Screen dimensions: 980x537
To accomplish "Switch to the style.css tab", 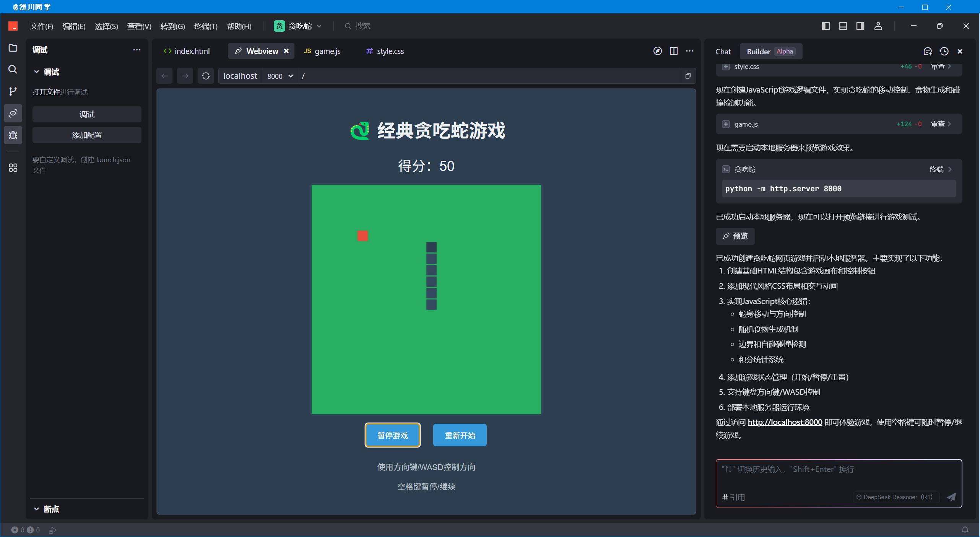I will coord(385,51).
